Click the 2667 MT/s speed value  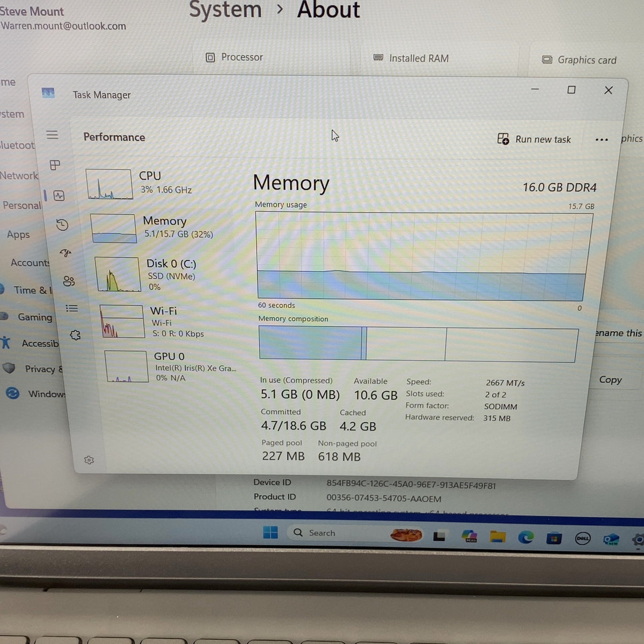[505, 383]
